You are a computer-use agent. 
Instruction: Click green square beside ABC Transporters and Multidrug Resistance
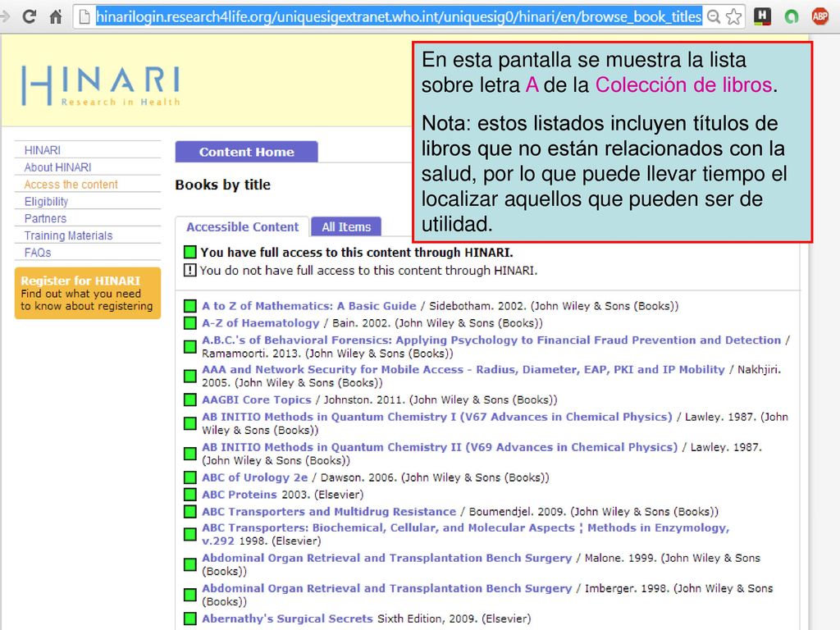tap(189, 512)
